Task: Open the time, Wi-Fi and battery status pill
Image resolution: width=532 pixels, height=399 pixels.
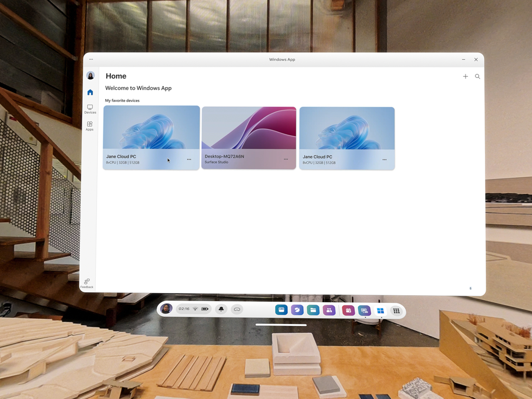Action: (x=194, y=309)
